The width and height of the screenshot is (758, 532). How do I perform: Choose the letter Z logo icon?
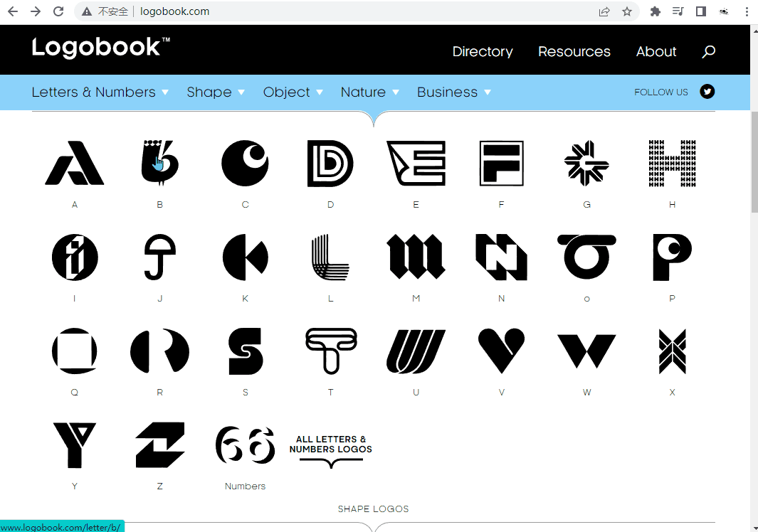click(160, 445)
